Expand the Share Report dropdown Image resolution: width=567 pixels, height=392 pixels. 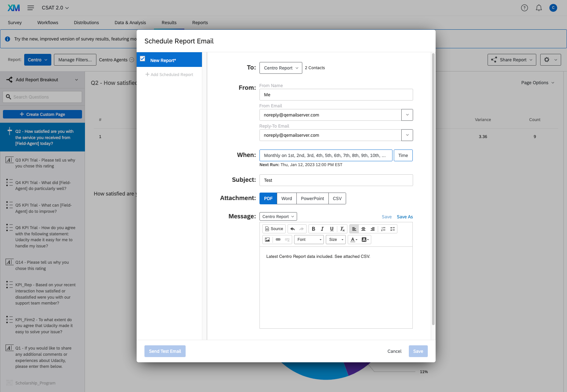(512, 60)
